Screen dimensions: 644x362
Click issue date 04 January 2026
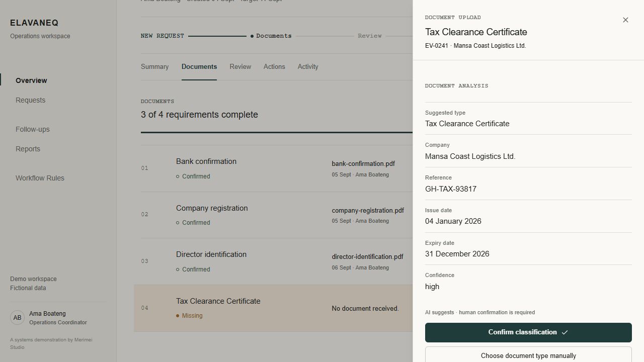pos(453,221)
